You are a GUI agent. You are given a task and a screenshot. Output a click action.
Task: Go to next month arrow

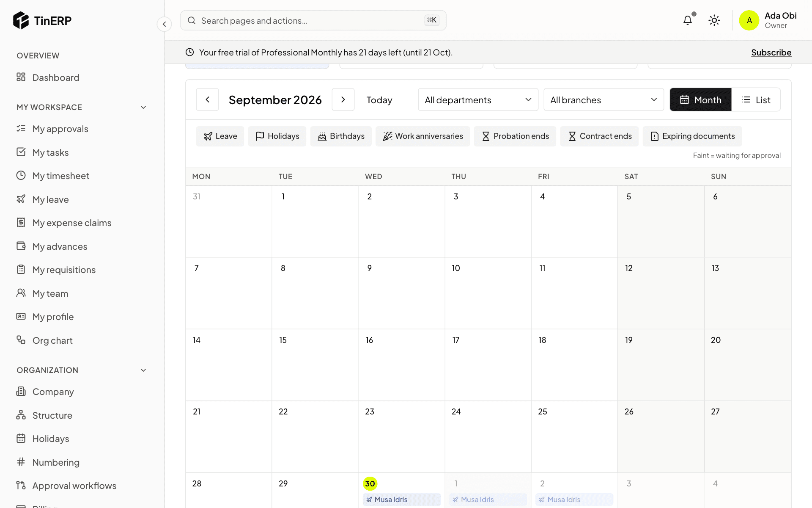[343, 99]
